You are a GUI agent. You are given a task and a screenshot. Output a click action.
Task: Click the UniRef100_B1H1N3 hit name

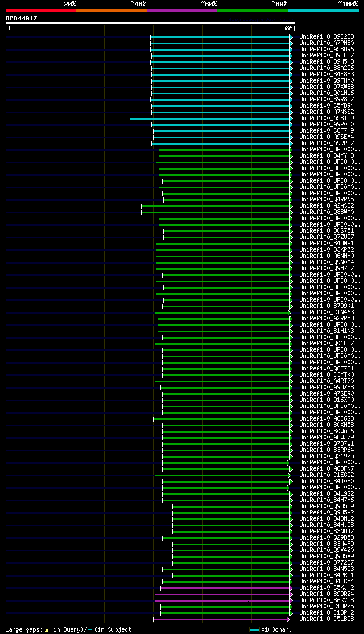pos(326,331)
